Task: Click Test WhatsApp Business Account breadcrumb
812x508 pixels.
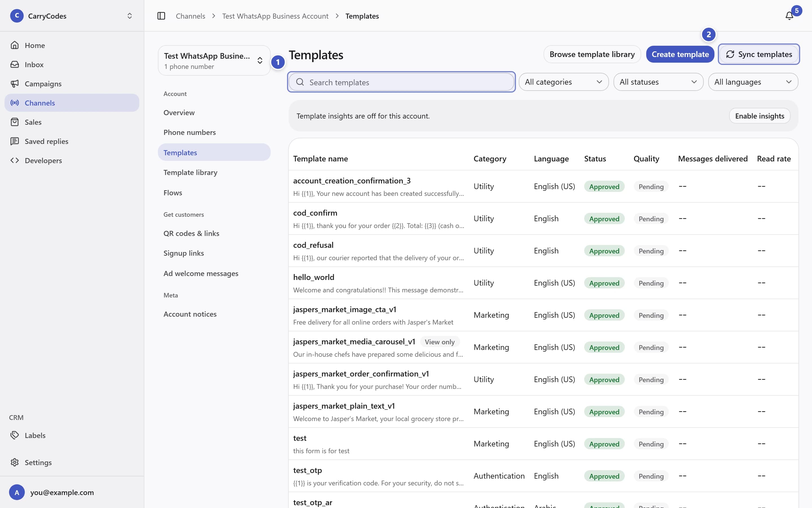Action: (275, 16)
